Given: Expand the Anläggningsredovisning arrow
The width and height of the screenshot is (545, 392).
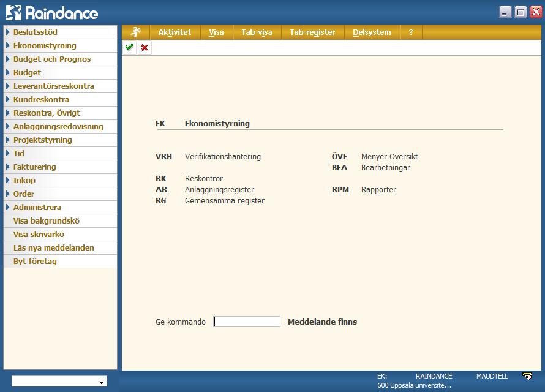Looking at the screenshot, I should coord(7,127).
